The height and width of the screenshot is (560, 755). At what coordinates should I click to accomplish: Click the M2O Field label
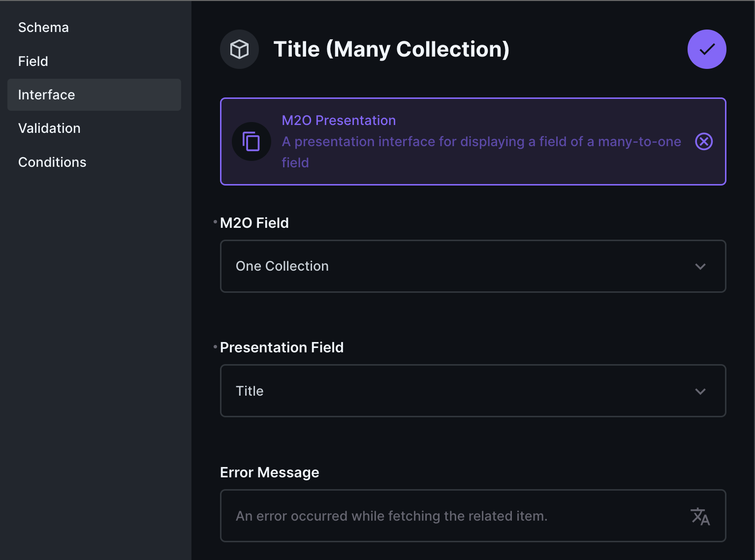254,223
